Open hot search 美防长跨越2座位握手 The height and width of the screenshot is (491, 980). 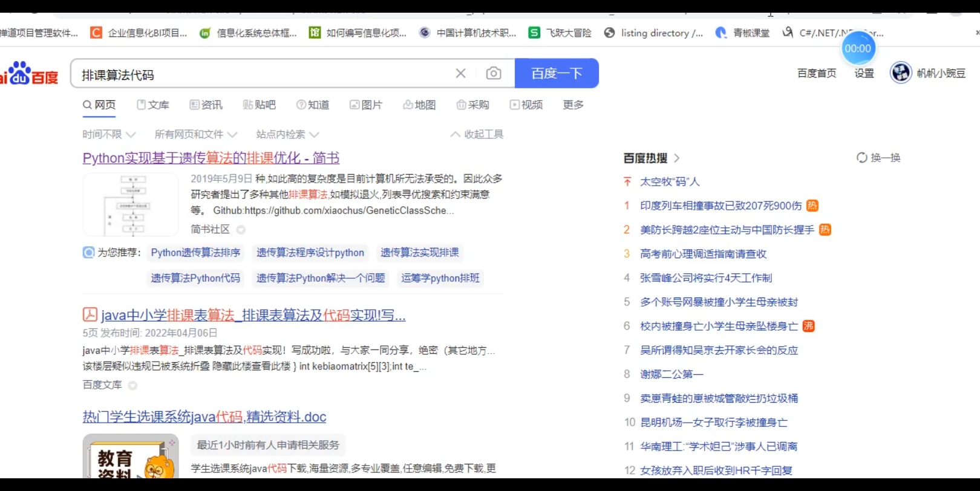click(x=727, y=230)
